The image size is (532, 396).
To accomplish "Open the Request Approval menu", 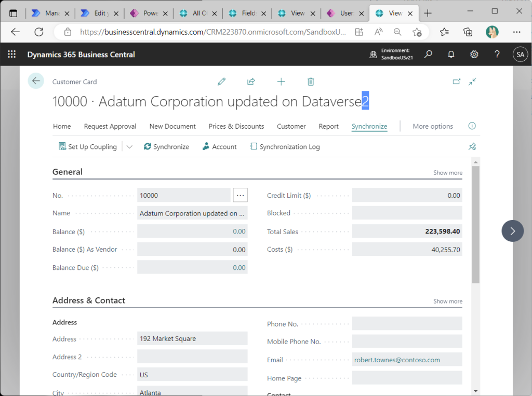I will [x=110, y=126].
